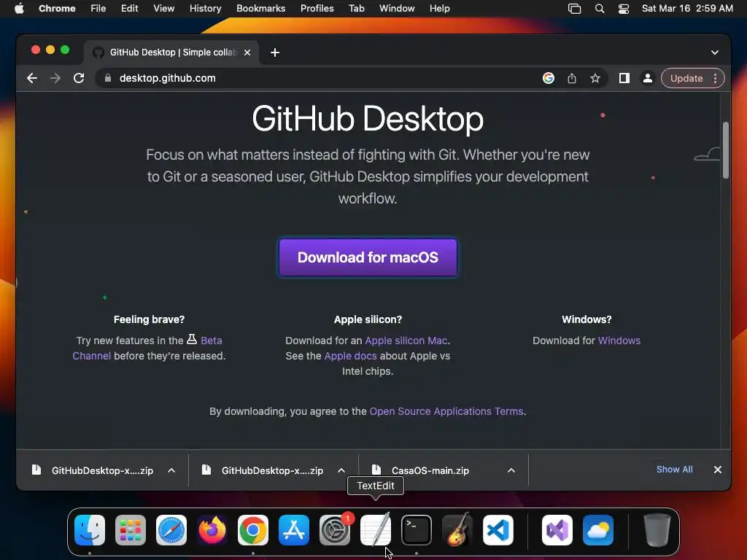Open Terminal from the Dock
The width and height of the screenshot is (747, 560).
(x=417, y=530)
